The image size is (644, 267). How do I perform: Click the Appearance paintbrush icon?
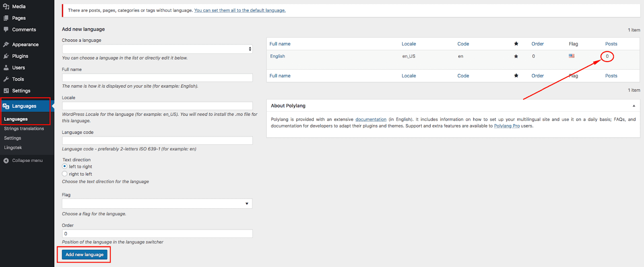tap(6, 45)
